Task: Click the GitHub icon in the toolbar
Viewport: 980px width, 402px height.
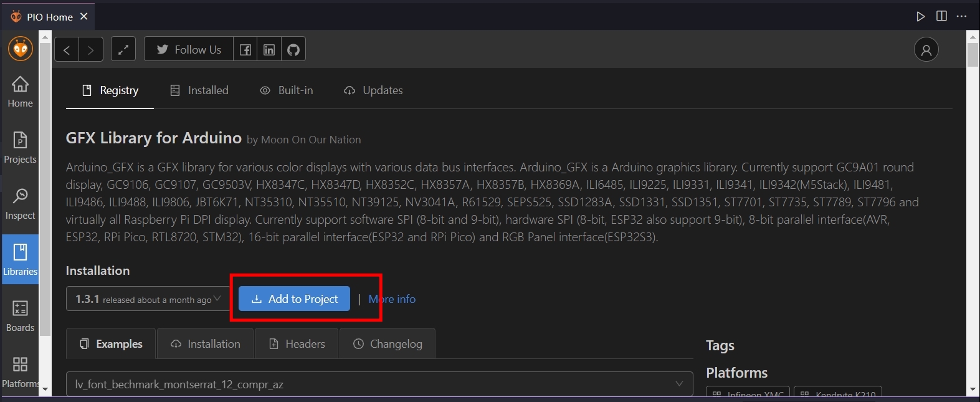Action: tap(293, 50)
